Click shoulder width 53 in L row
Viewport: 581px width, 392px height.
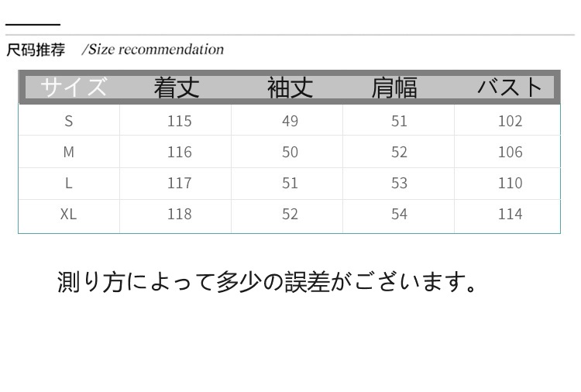click(x=399, y=183)
